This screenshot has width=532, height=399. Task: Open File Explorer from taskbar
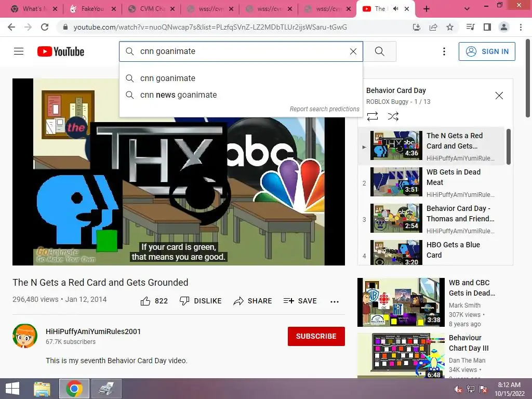pyautogui.click(x=42, y=389)
